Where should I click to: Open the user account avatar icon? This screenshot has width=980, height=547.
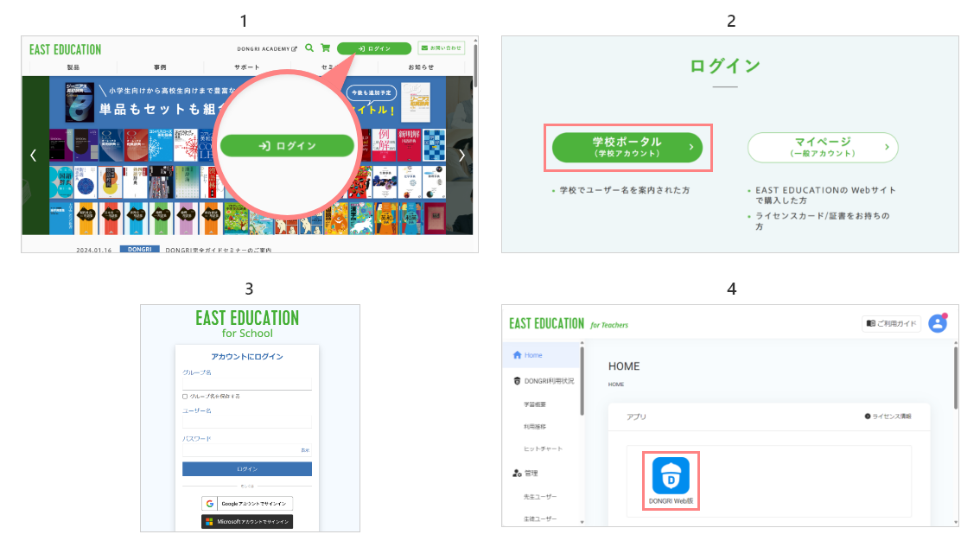pos(938,323)
